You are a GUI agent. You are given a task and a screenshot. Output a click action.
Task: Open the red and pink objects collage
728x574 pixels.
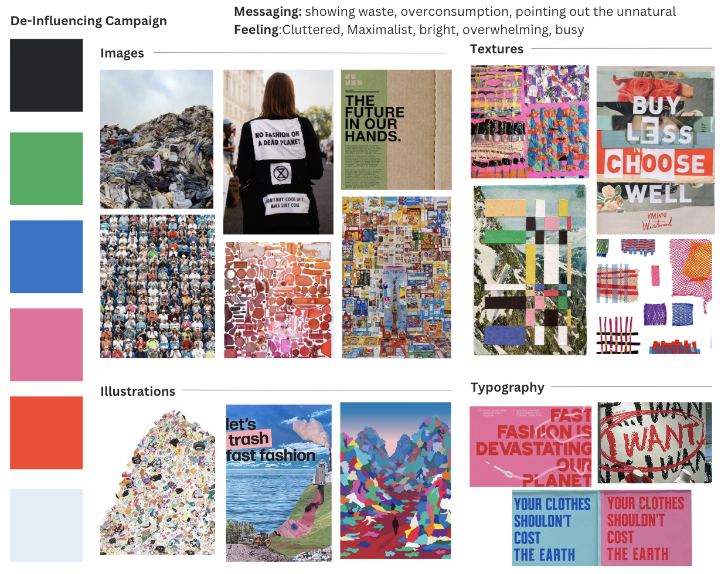(278, 300)
